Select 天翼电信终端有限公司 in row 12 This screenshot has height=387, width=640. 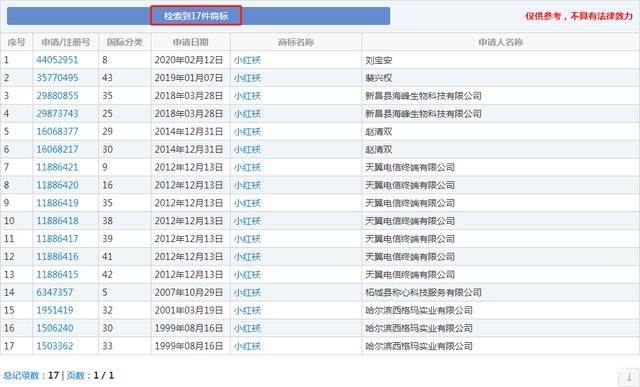410,257
